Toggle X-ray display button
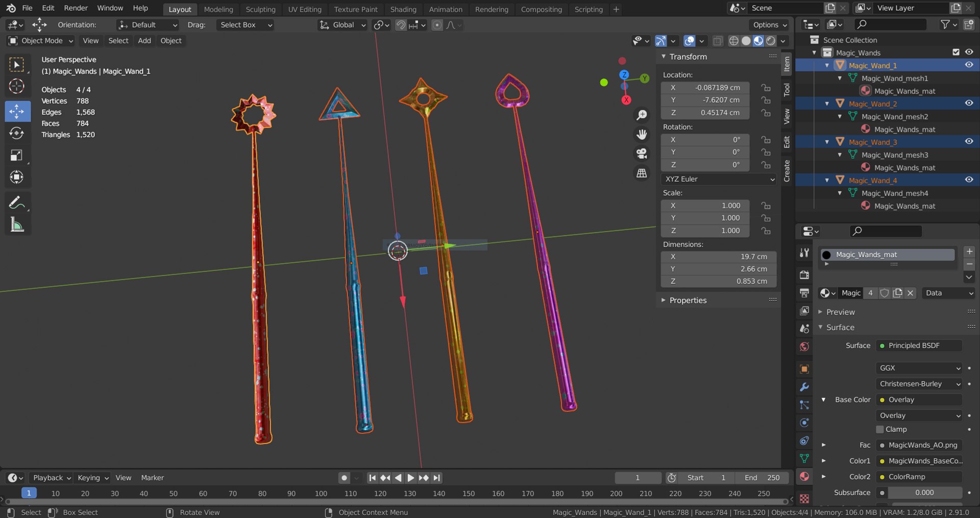980x518 pixels. (x=717, y=41)
